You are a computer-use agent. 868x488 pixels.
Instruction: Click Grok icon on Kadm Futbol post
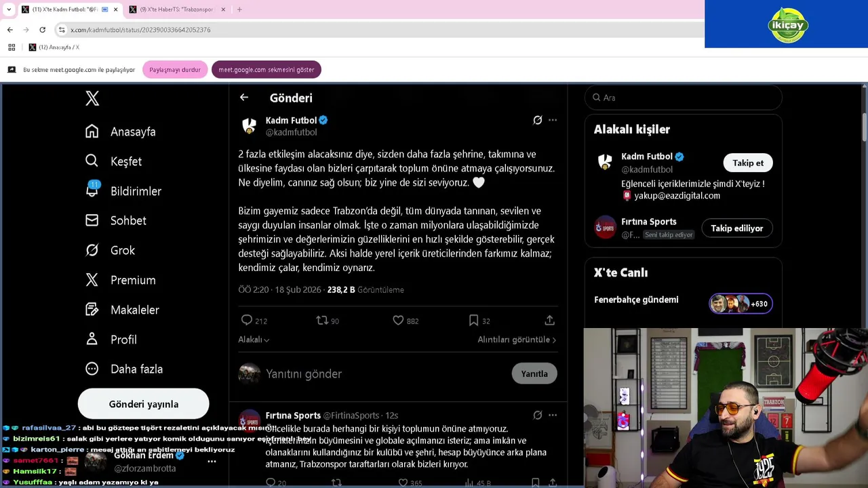tap(537, 120)
